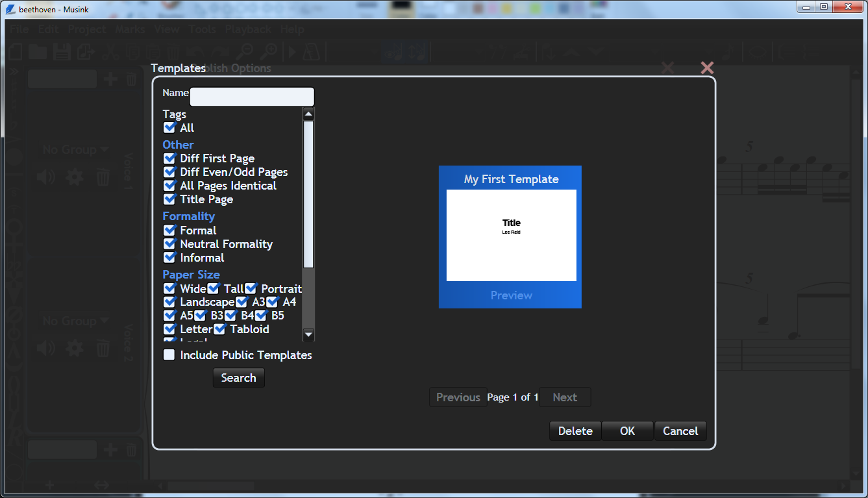Click the zoom out magnifier icon
The image size is (868, 498).
(244, 52)
